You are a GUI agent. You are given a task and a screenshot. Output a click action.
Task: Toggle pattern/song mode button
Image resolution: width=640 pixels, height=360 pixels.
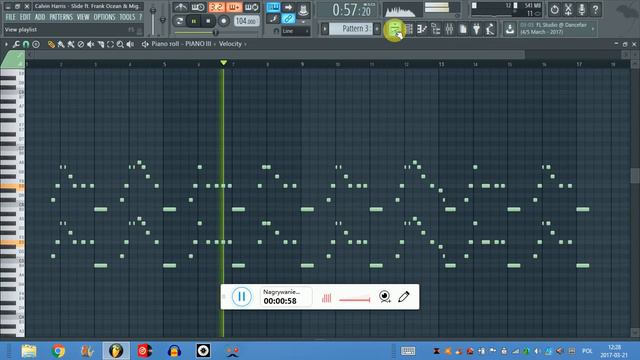[x=179, y=21]
